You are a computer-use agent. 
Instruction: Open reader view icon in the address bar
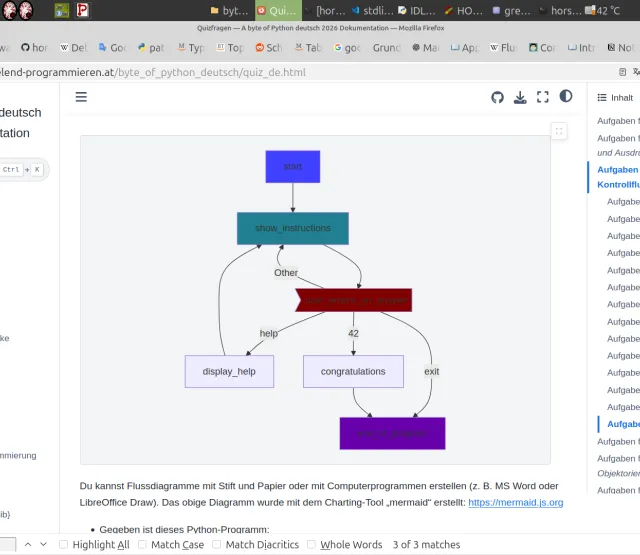[622, 72]
